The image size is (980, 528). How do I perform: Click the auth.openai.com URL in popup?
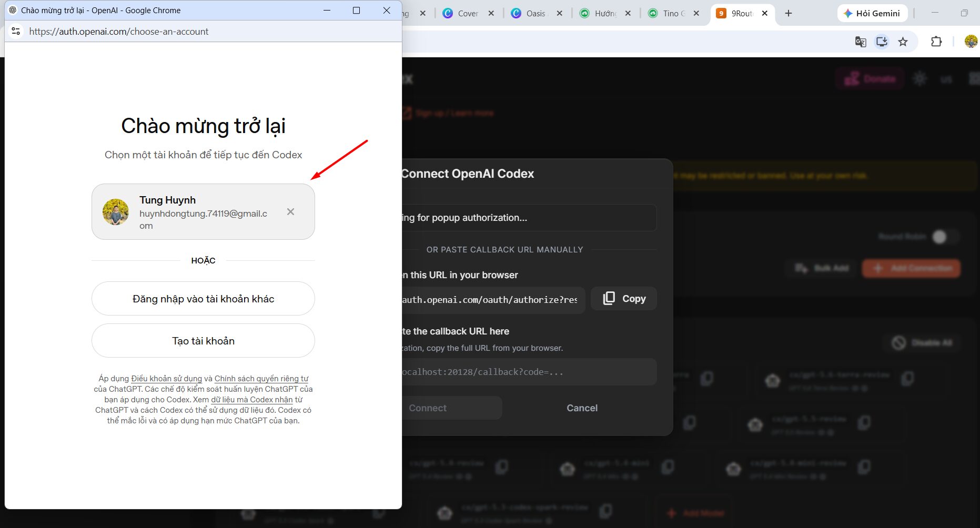[x=119, y=32]
